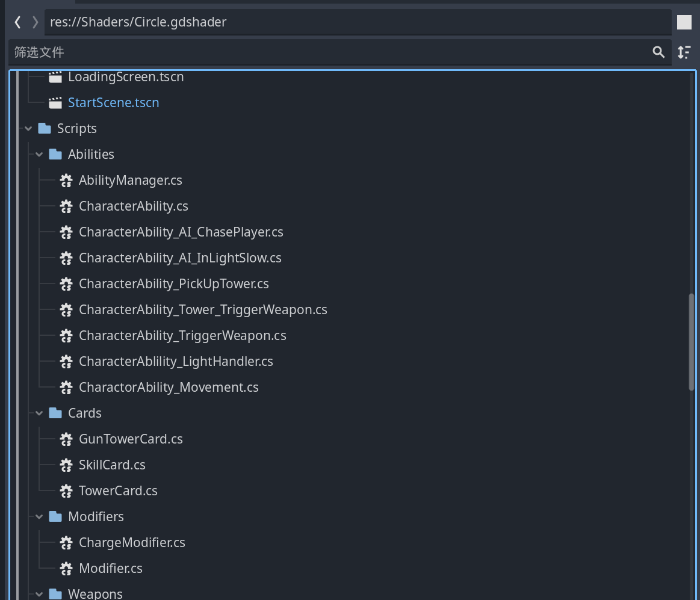This screenshot has width=700, height=600.
Task: Click the Modifiers folder icon
Action: tap(55, 516)
